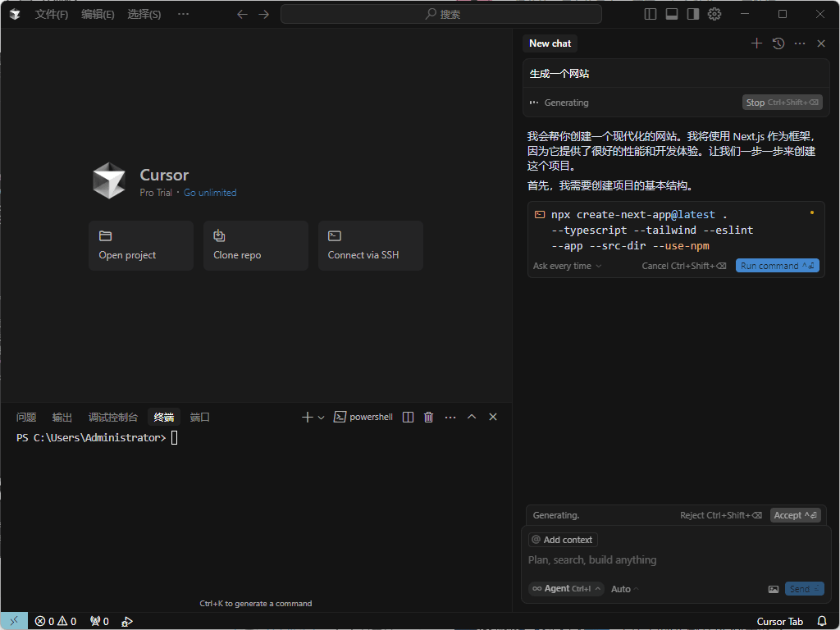The width and height of the screenshot is (840, 630).
Task: Open the Auto model dropdown
Action: pyautogui.click(x=624, y=589)
